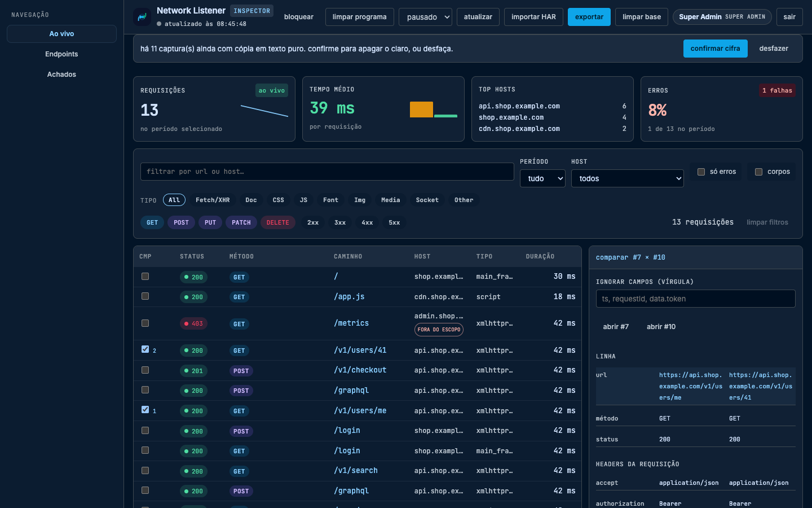Focus the 'filtrar por url ou host' field

point(327,172)
